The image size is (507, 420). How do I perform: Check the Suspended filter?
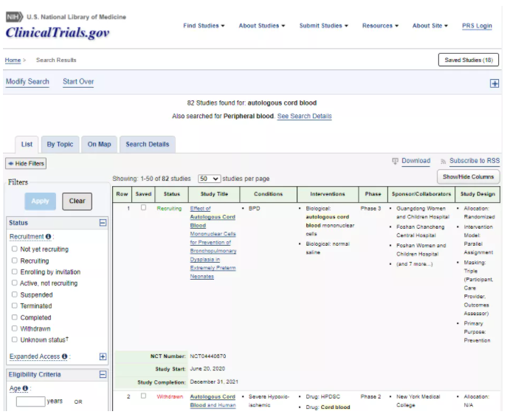(14, 295)
